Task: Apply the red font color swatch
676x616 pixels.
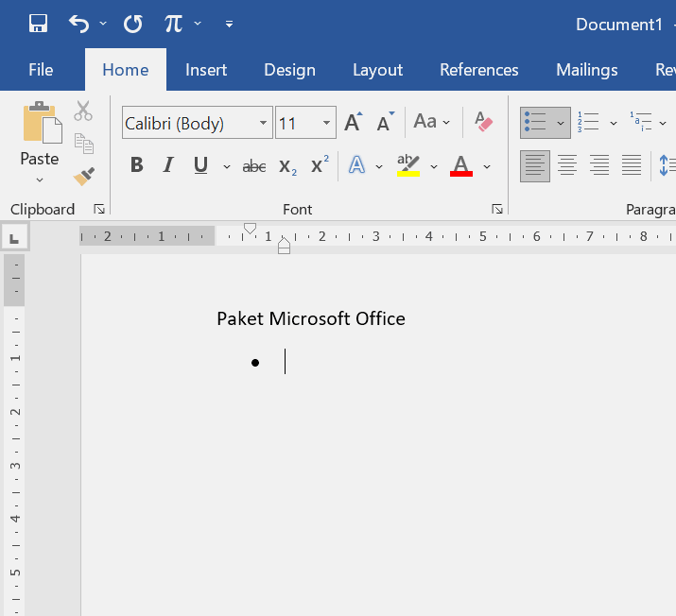Action: (461, 166)
